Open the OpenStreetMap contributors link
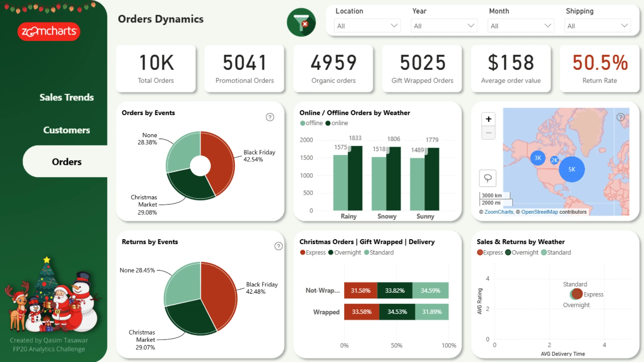 pyautogui.click(x=539, y=212)
